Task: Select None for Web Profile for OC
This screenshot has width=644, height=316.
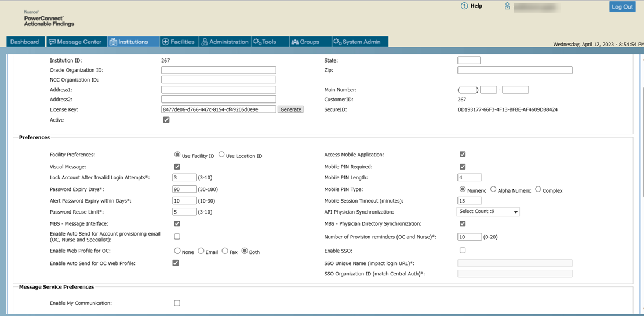Action: [177, 251]
